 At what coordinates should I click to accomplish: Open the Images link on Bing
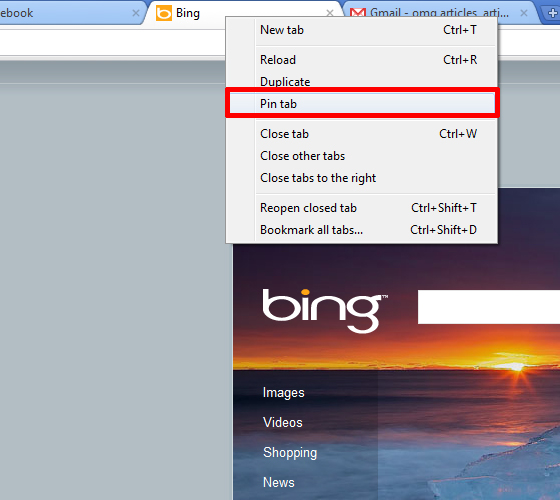[284, 392]
